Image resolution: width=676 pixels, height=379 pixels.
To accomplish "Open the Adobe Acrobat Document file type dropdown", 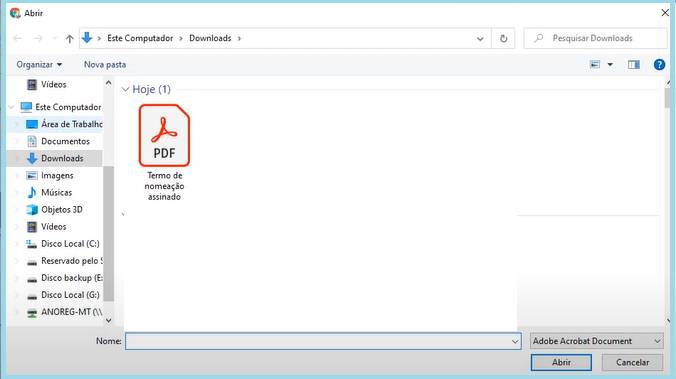I will [597, 341].
